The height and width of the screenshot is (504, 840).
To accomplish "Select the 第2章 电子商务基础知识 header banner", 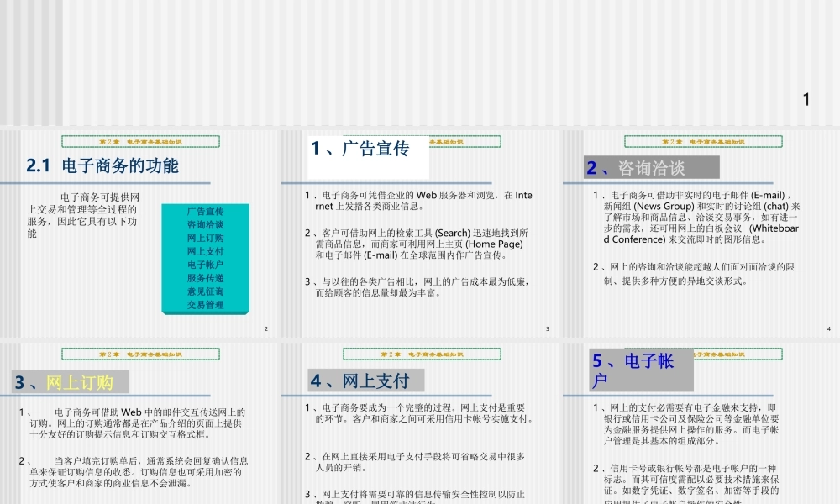I will coord(139,140).
